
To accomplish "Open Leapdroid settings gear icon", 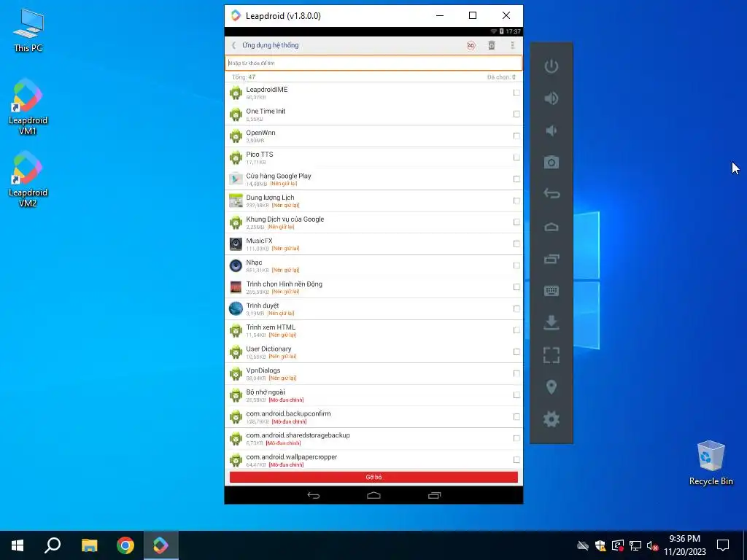I will 551,419.
